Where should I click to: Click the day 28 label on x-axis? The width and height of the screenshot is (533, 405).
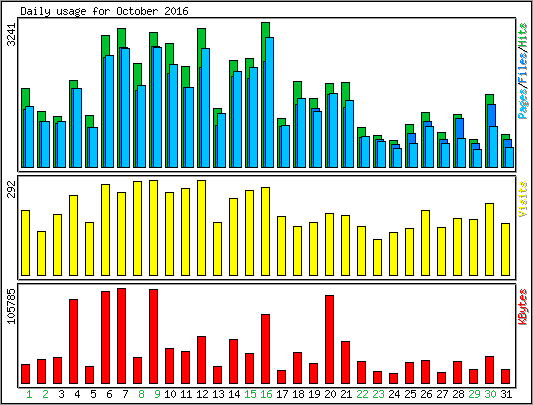click(x=458, y=394)
